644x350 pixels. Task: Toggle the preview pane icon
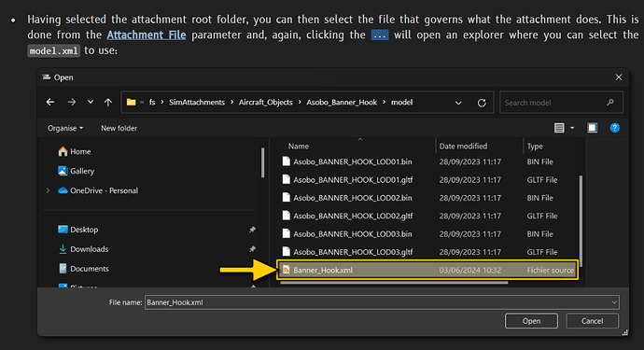(x=593, y=128)
